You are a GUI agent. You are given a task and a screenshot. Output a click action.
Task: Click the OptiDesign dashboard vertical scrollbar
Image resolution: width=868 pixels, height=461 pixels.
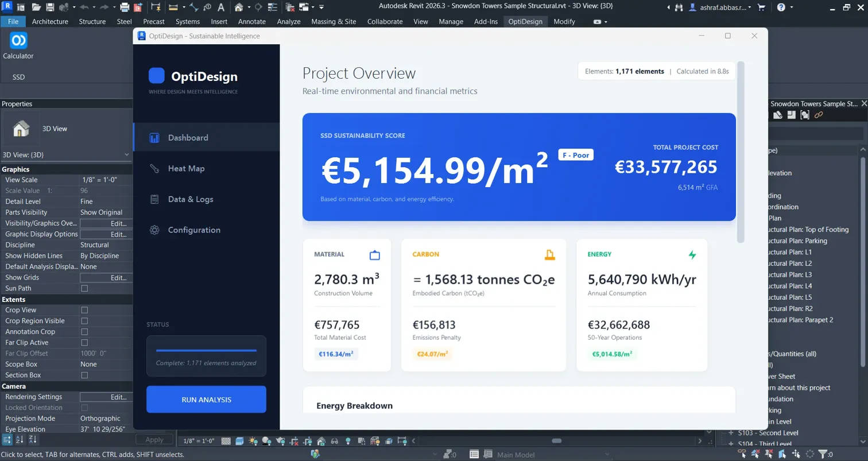coord(741,152)
